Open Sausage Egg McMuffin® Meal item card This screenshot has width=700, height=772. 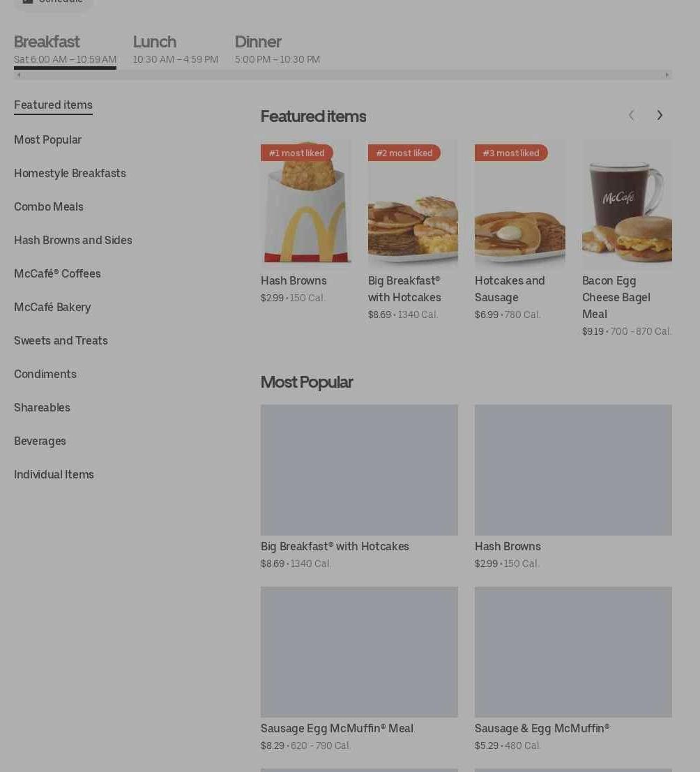click(x=359, y=669)
